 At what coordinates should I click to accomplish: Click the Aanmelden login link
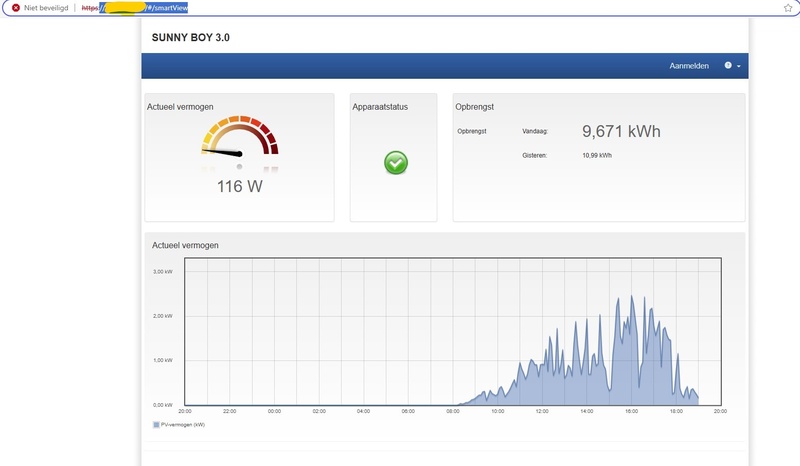click(x=689, y=66)
